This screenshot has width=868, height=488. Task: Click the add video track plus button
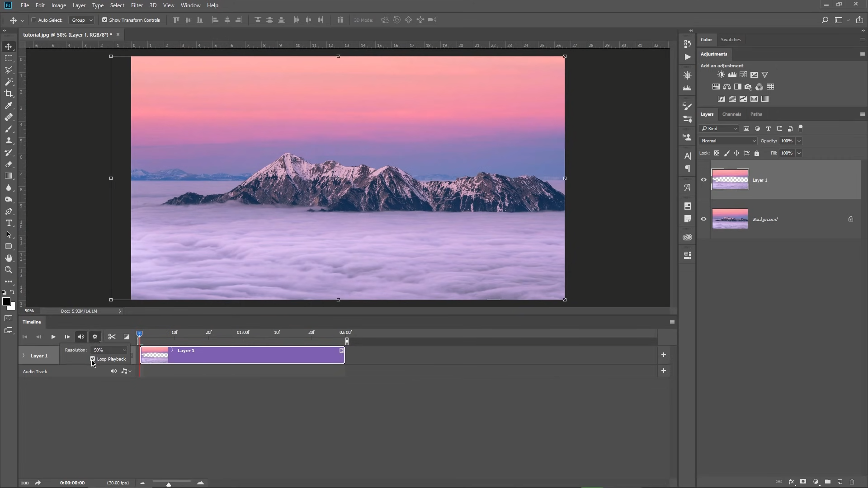tap(664, 355)
